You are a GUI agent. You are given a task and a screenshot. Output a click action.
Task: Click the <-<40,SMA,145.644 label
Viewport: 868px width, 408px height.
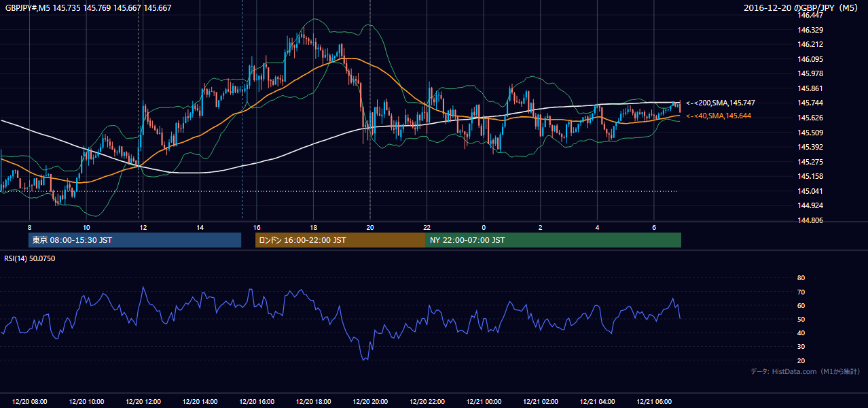click(719, 116)
